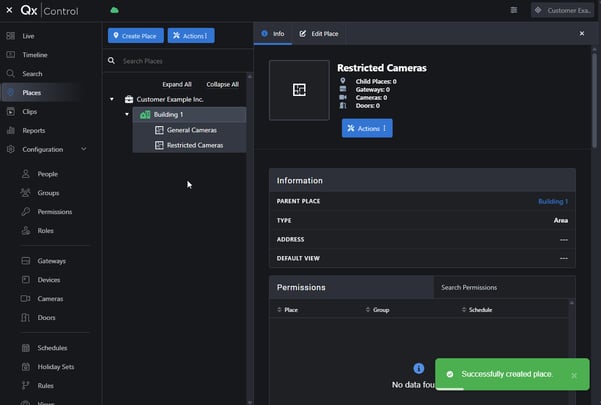Open Schedules configuration
The image size is (601, 405).
52,348
